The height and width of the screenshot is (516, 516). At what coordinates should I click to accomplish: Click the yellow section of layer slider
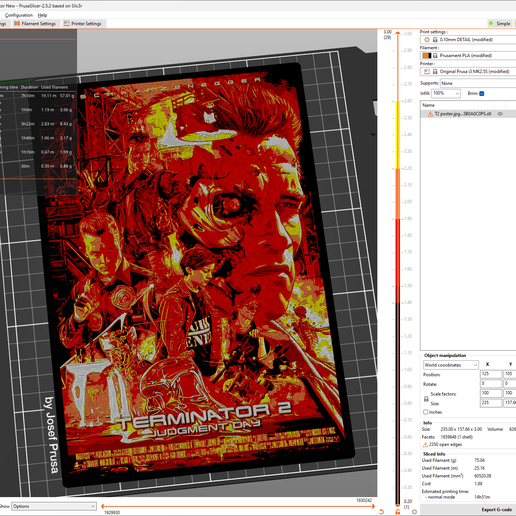pos(397,135)
